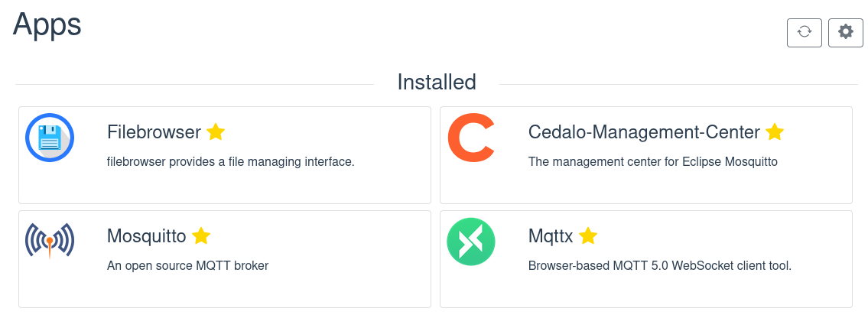Open settings with the gear icon
The image size is (868, 318).
[846, 33]
